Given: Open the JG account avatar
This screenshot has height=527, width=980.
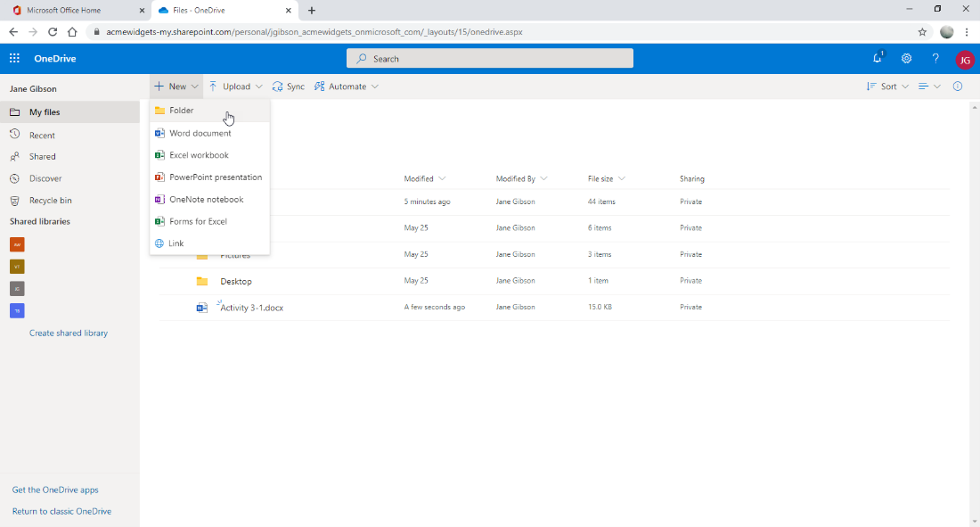Looking at the screenshot, I should coord(965,60).
